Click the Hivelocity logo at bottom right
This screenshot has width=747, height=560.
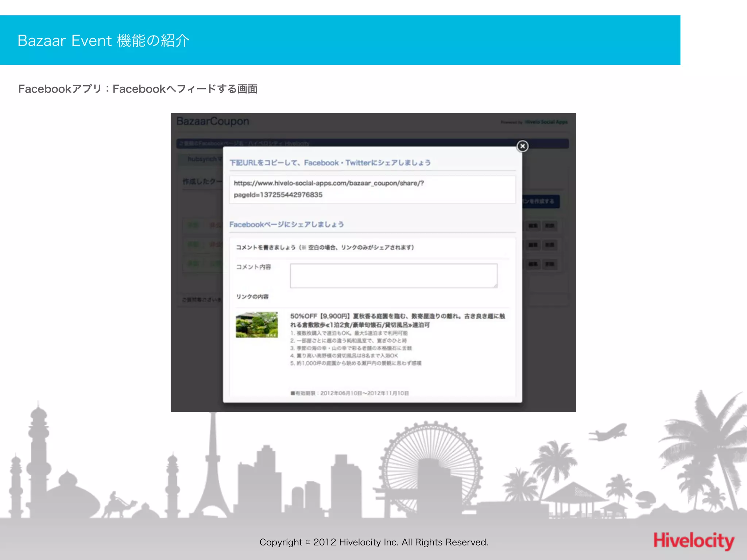point(693,541)
